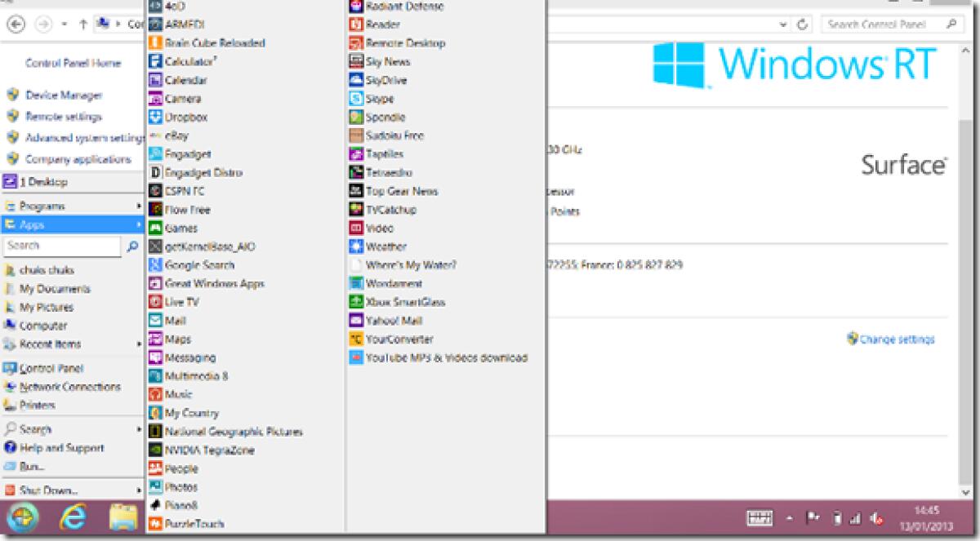Open the Camera app

[181, 100]
